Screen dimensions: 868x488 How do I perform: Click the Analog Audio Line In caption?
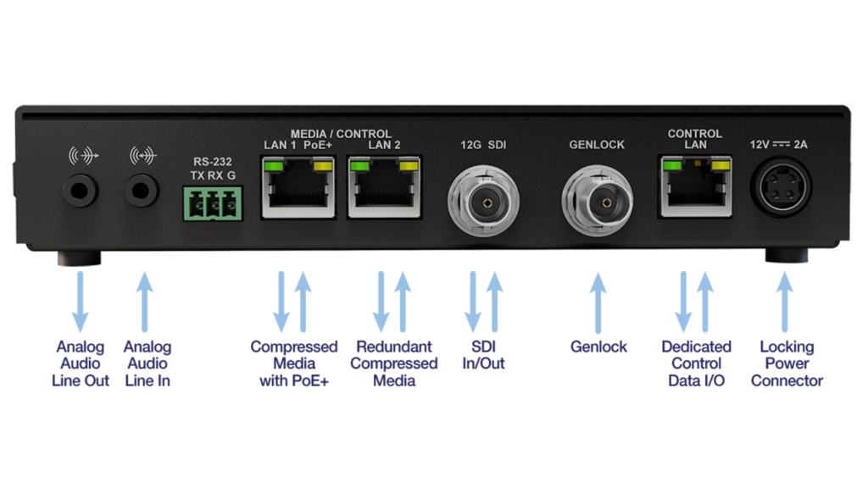147,363
